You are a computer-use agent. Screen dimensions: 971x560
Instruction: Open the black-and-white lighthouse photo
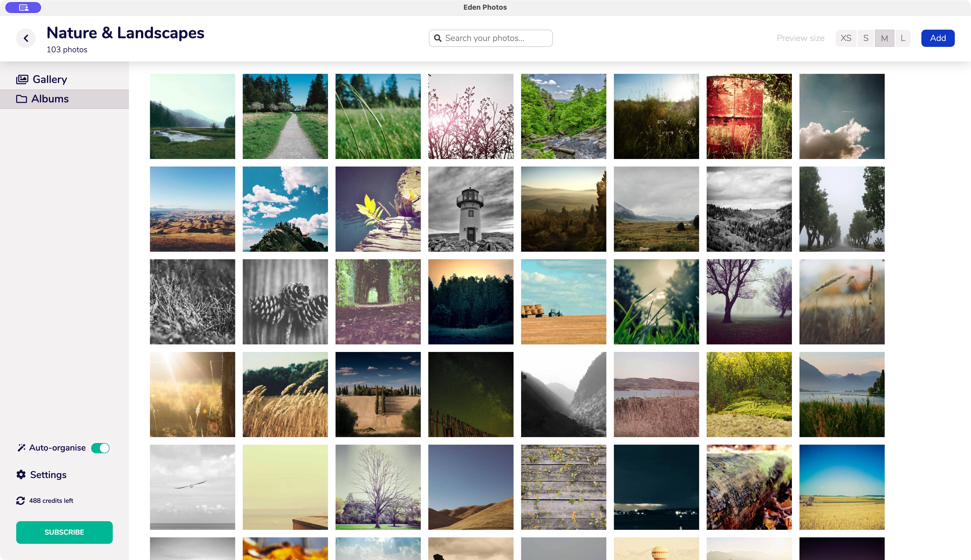(471, 209)
